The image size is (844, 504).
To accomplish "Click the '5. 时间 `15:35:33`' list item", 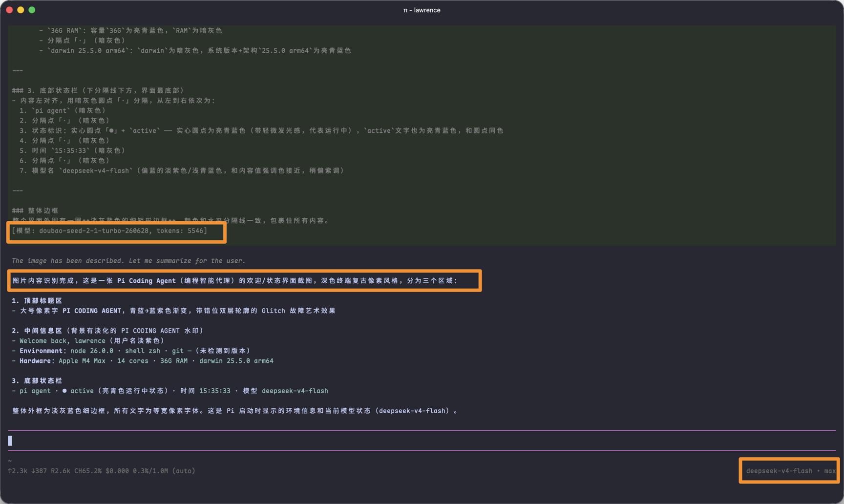I will coord(72,150).
